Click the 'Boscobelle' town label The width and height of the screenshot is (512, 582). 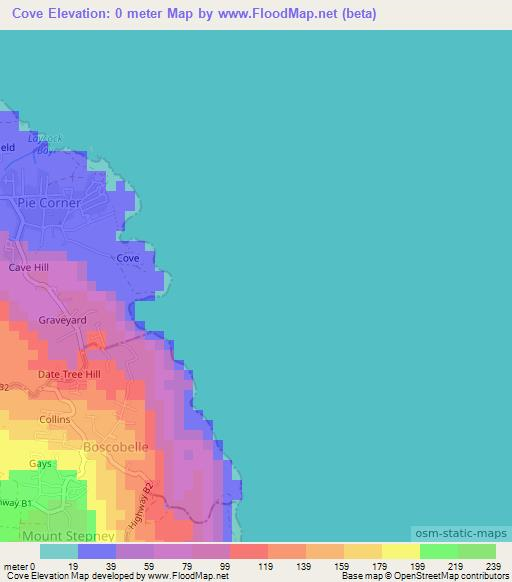115,447
